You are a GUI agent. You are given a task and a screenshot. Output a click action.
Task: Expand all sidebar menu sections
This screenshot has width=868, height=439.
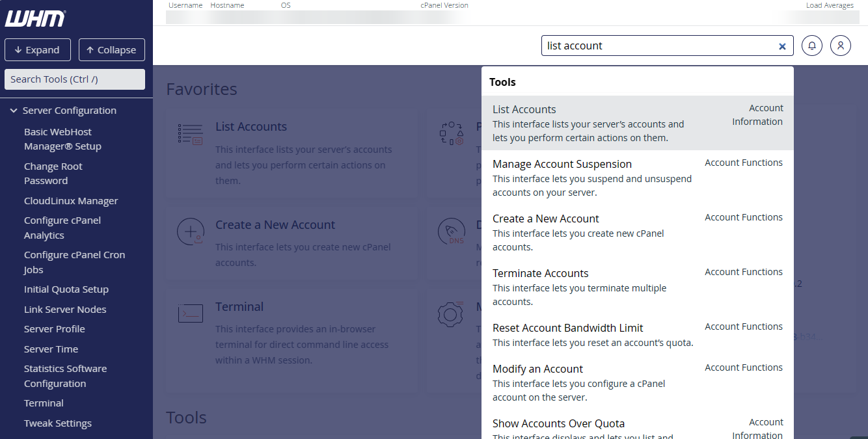pyautogui.click(x=37, y=50)
